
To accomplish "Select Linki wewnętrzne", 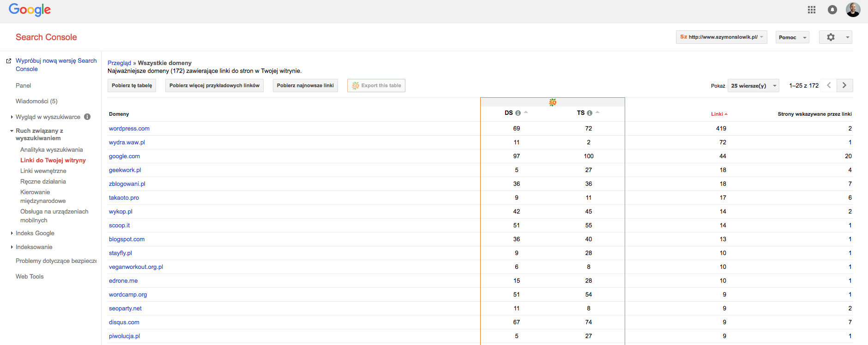I will [43, 171].
